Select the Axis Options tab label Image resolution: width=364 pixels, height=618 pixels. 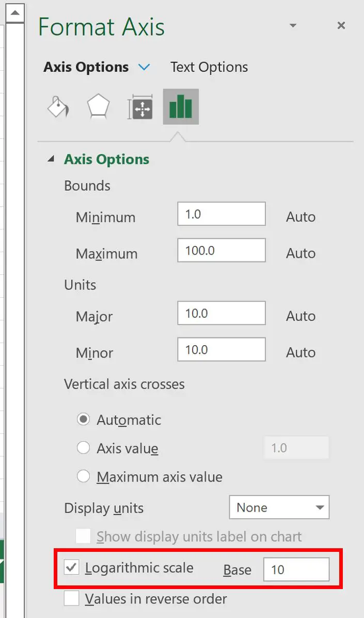coord(87,67)
